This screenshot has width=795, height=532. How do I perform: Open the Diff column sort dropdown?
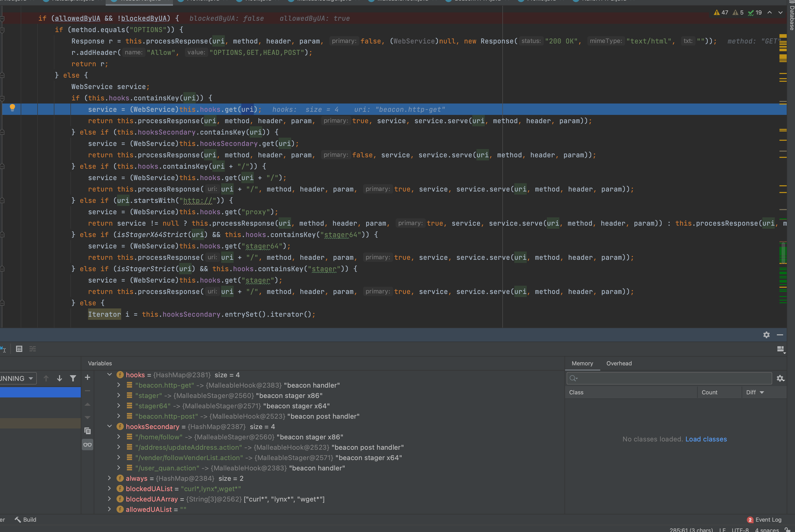point(762,393)
